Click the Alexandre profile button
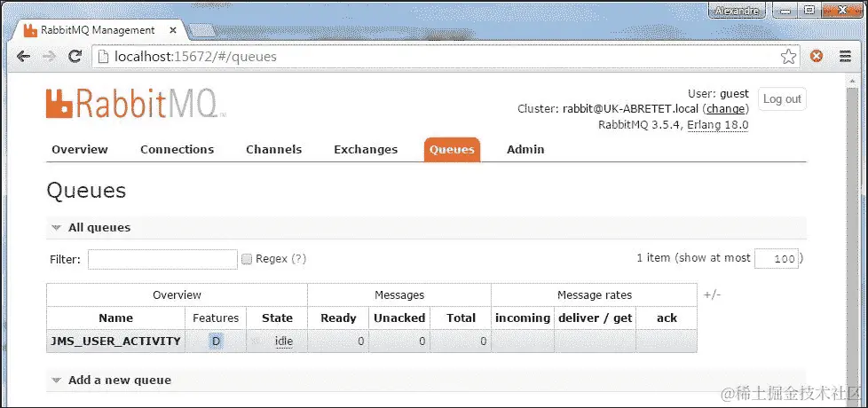Viewport: 868px width, 408px height. tap(737, 11)
